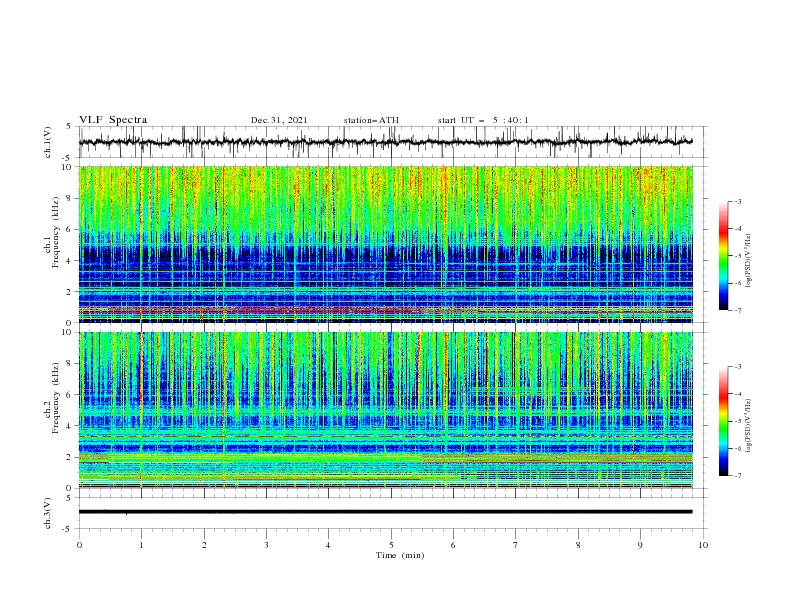Screen dimensions: 792x612
Task: Click the ch.2 colorbar log(PSD)(V²/Hz) label
Action: point(748,425)
